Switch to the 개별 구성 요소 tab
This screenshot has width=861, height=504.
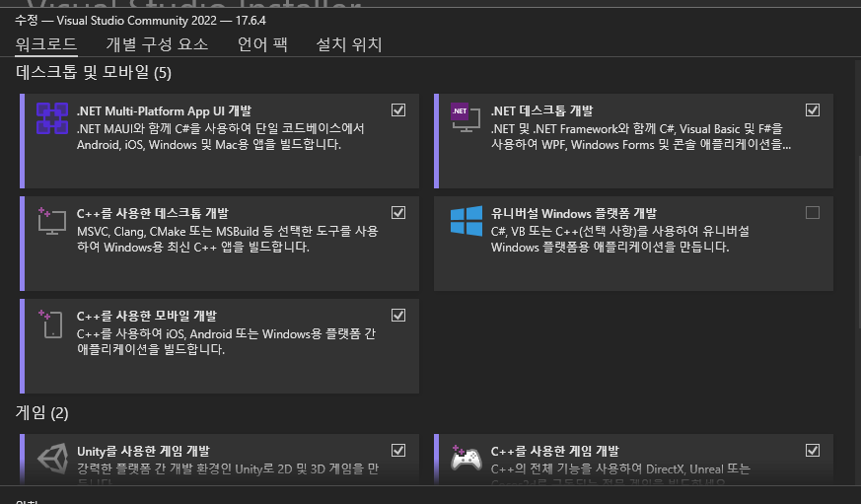[x=157, y=44]
